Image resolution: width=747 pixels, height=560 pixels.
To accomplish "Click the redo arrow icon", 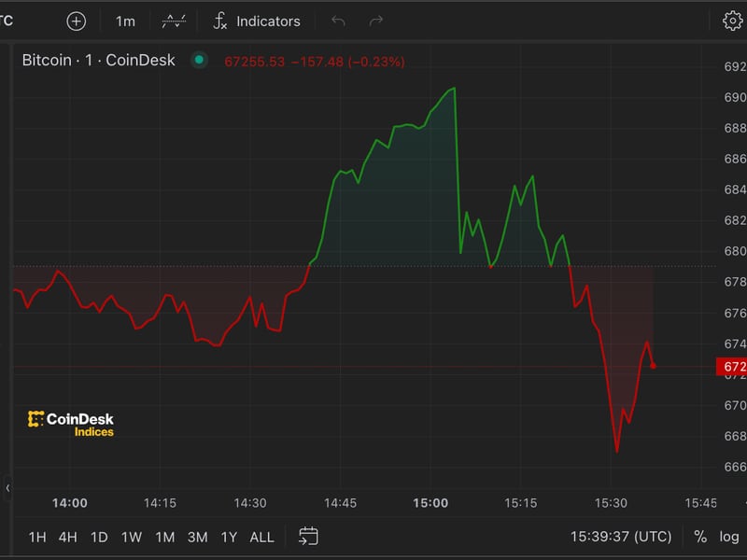I will click(376, 21).
